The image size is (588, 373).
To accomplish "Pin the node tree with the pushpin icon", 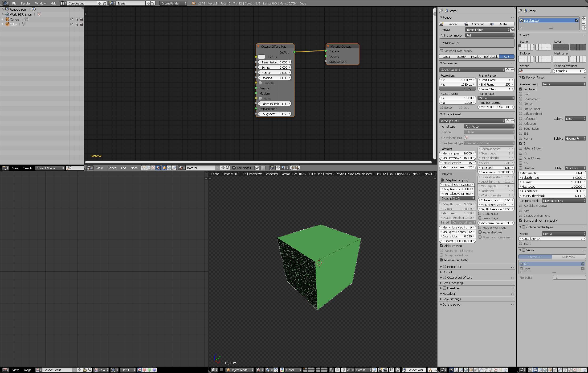I will click(x=257, y=168).
